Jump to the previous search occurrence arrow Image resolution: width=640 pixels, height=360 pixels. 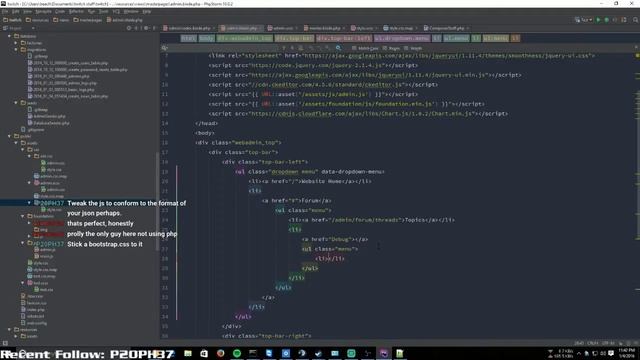tap(284, 48)
